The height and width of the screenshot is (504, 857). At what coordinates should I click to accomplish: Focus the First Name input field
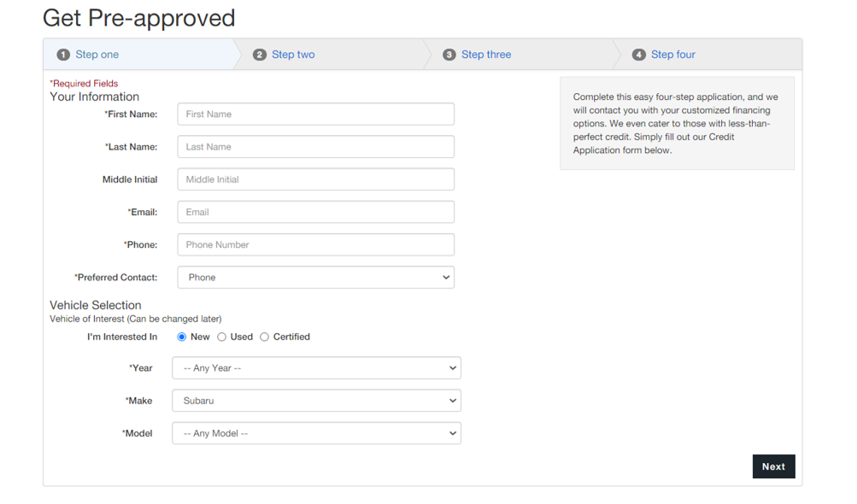[315, 114]
